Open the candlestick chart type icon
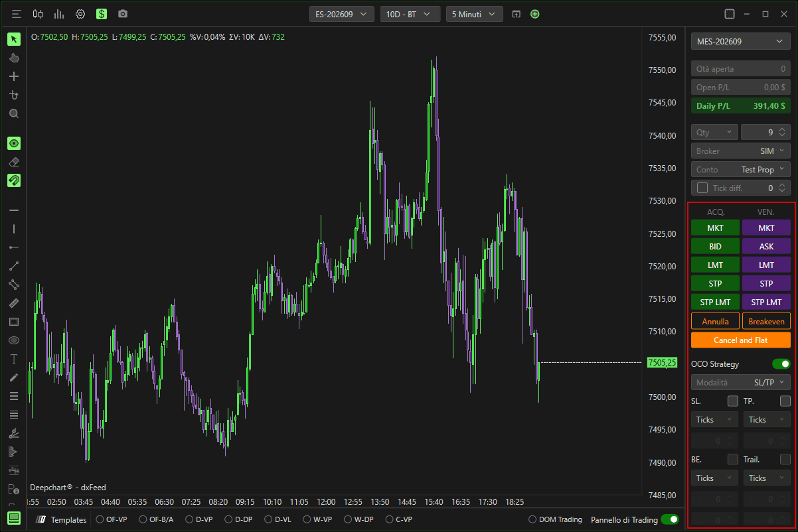 [38, 14]
